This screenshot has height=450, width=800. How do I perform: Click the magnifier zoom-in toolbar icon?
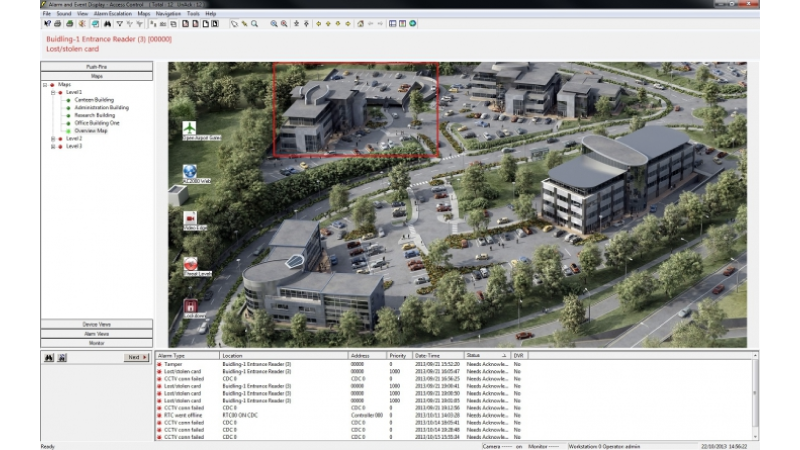click(274, 23)
